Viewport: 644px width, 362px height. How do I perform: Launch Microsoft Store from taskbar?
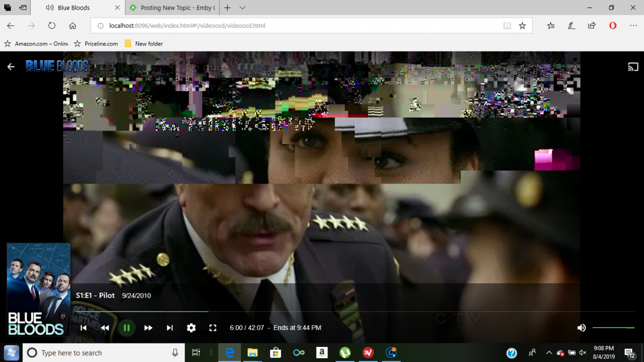275,352
